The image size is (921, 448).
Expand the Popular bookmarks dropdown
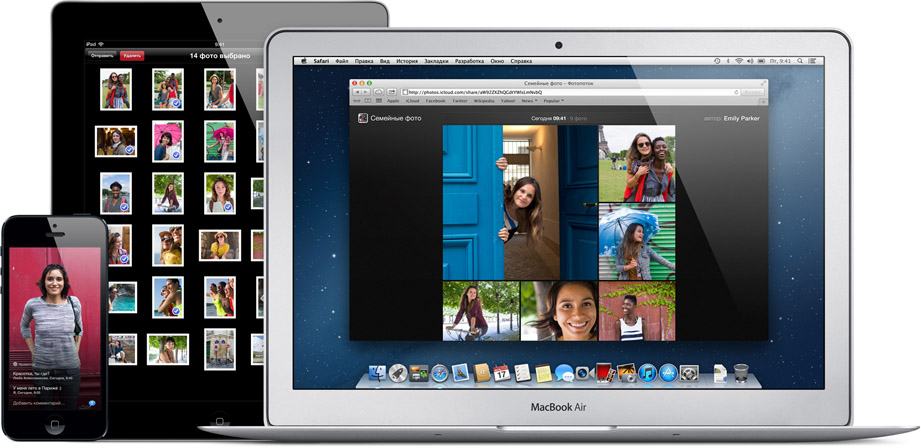point(553,101)
